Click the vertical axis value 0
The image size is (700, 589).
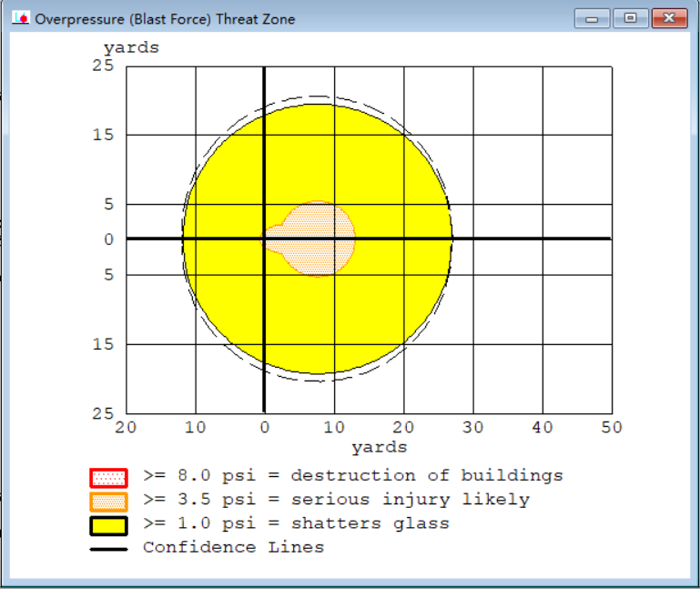click(x=109, y=239)
